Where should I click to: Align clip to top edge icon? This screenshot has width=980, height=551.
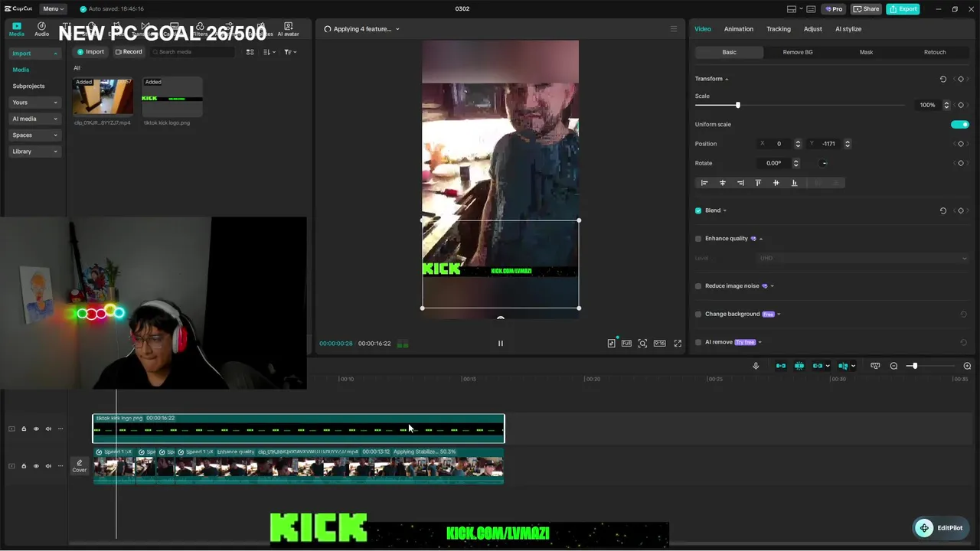point(758,183)
